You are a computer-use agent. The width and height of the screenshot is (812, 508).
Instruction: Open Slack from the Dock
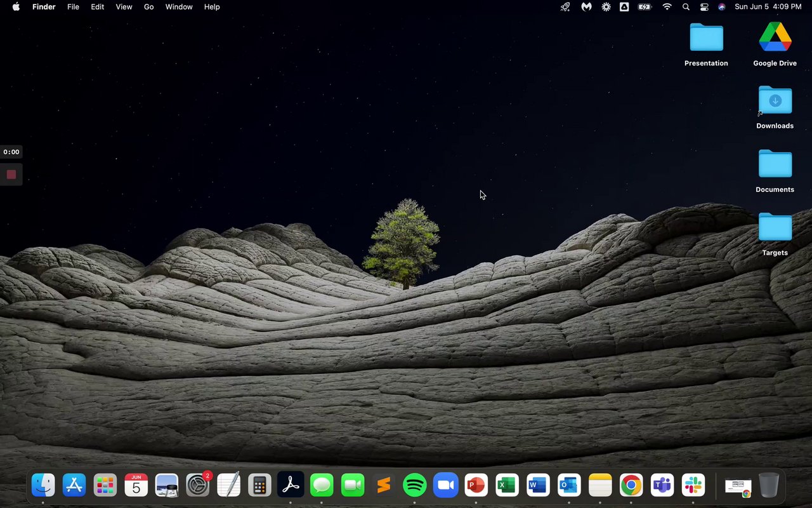coord(693,486)
